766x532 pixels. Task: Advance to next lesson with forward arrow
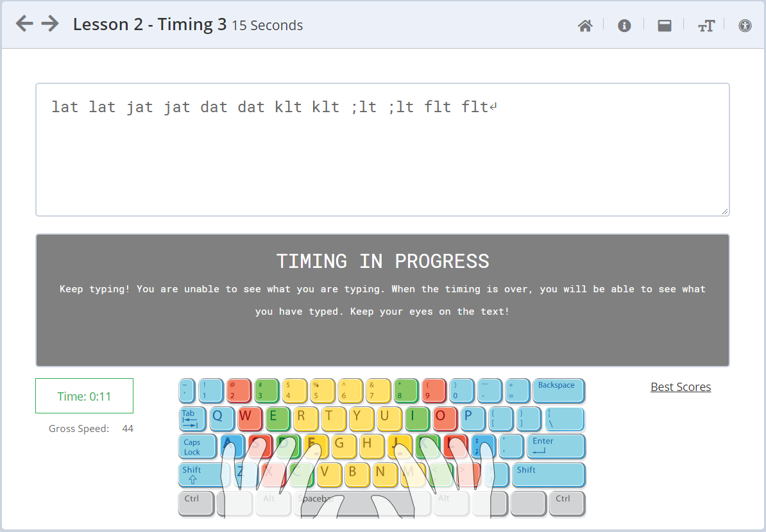click(x=50, y=24)
